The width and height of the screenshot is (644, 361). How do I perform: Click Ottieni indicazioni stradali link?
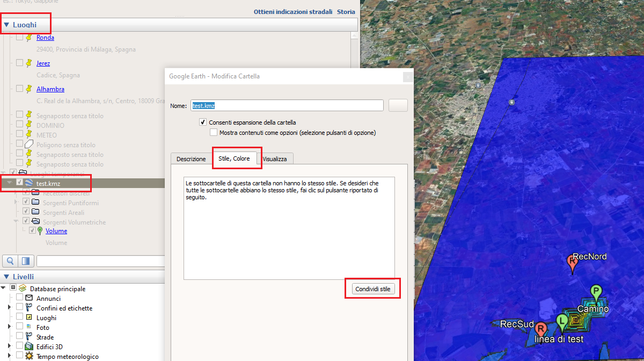tap(292, 12)
